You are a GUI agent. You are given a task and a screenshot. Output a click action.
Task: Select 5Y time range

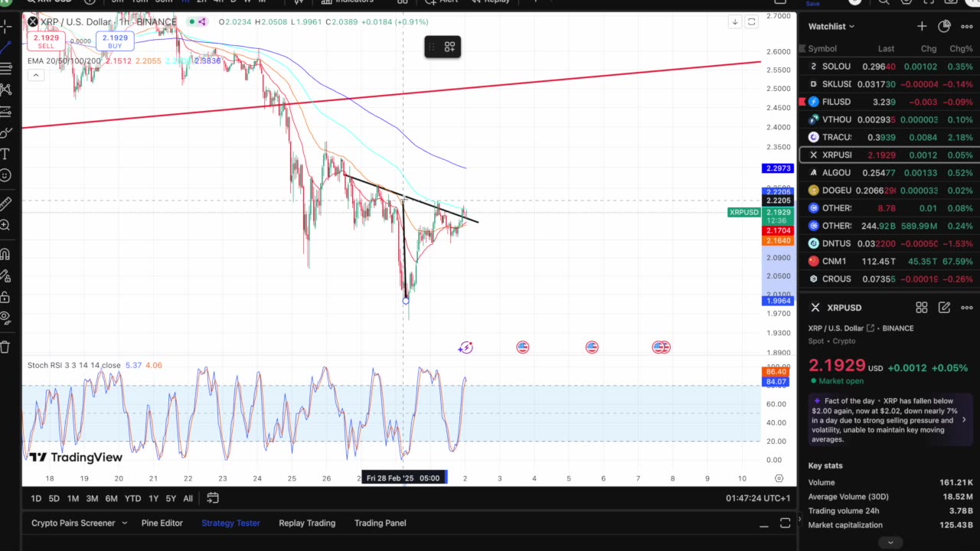(171, 498)
